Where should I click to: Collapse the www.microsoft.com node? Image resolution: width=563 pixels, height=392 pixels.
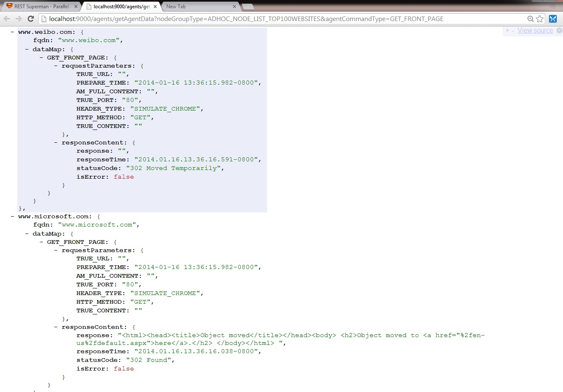point(12,216)
